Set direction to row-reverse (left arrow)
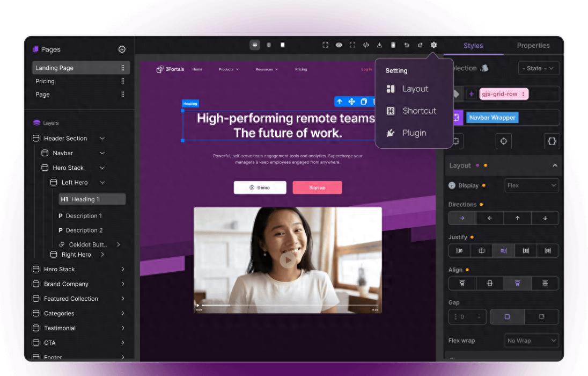This screenshot has width=588, height=376. [x=490, y=218]
